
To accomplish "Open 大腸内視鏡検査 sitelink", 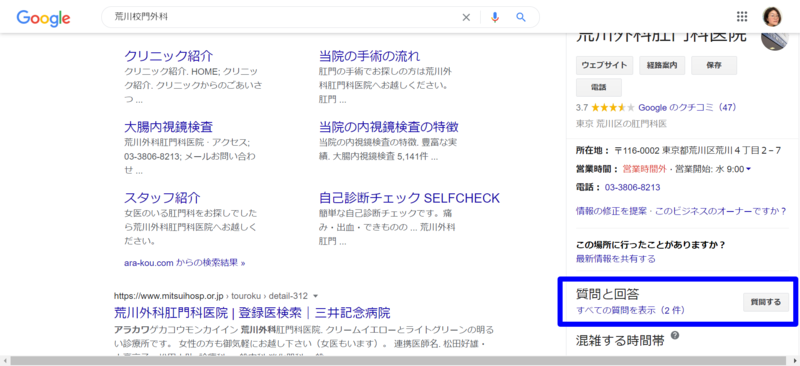I will 168,127.
